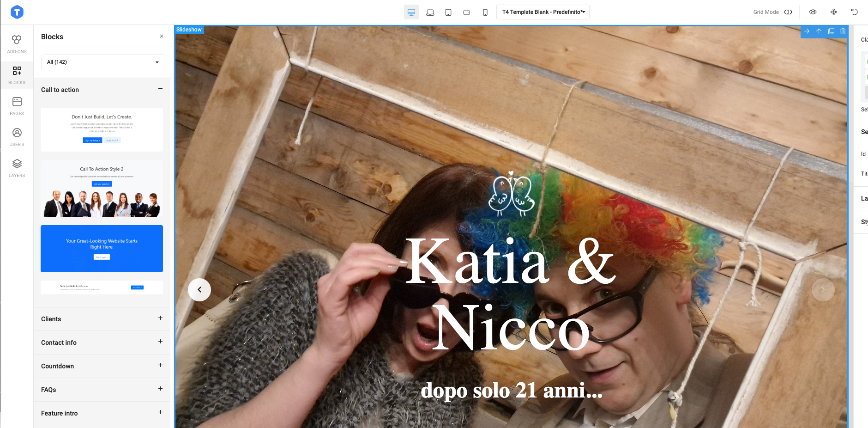Open the T4 Template Blank dropdown
This screenshot has height=428, width=868.
pyautogui.click(x=542, y=12)
